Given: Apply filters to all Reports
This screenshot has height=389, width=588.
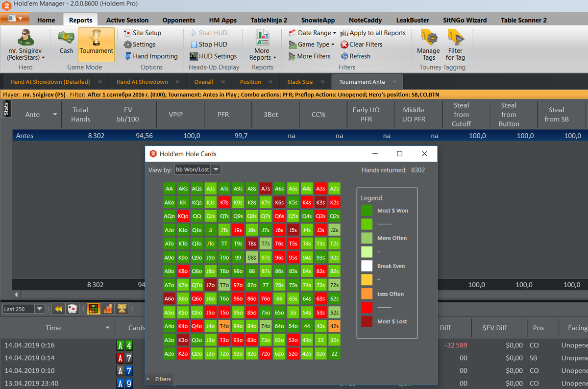Looking at the screenshot, I should [373, 33].
